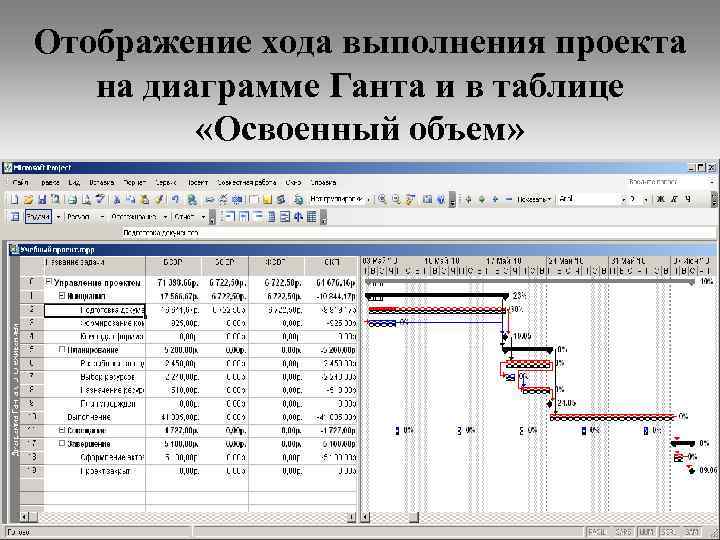Unlink the selected tasks
This screenshot has width=720, height=540.
click(x=223, y=199)
